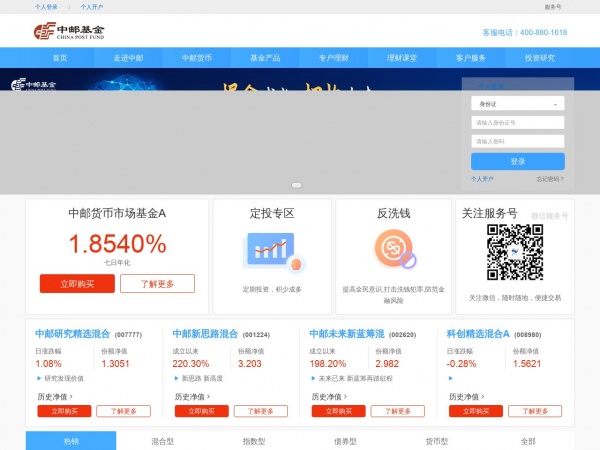600x450 pixels.
Task: Click the China Post Fund logo
Action: 69,31
